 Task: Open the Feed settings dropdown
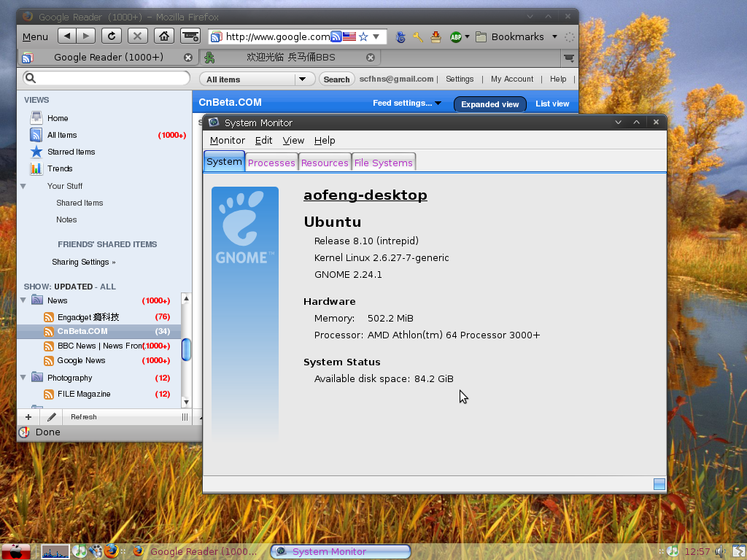(407, 103)
